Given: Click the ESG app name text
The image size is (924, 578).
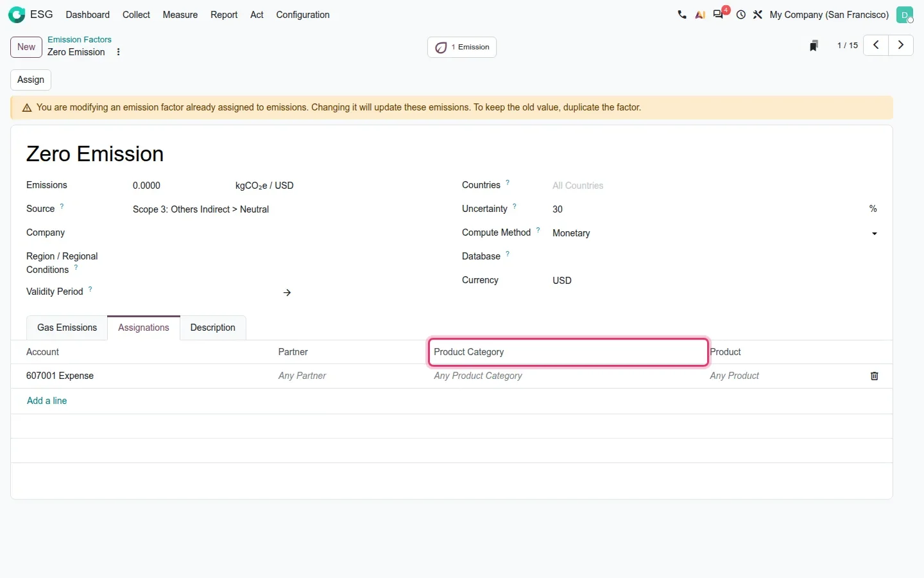Looking at the screenshot, I should (x=42, y=14).
